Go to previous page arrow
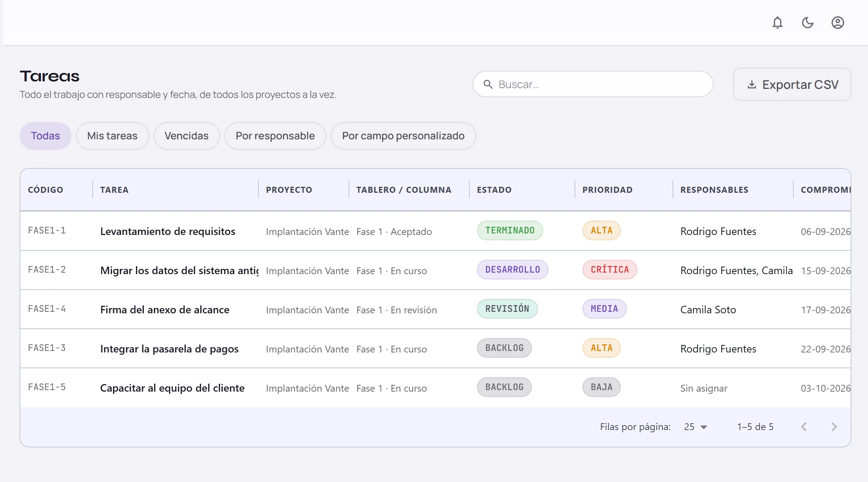The image size is (868, 482). pyautogui.click(x=804, y=427)
